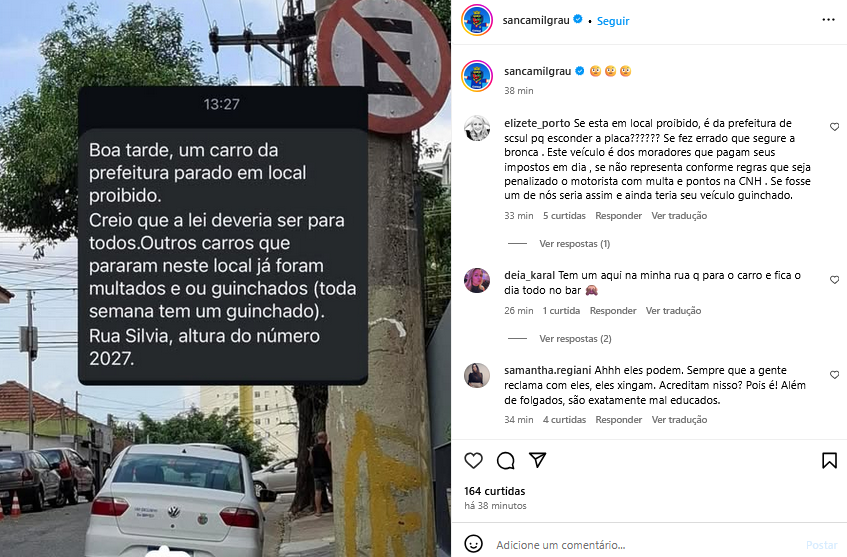Screen dimensions: 847x557
Task: Open the three-dot more options menu
Action: point(829,20)
